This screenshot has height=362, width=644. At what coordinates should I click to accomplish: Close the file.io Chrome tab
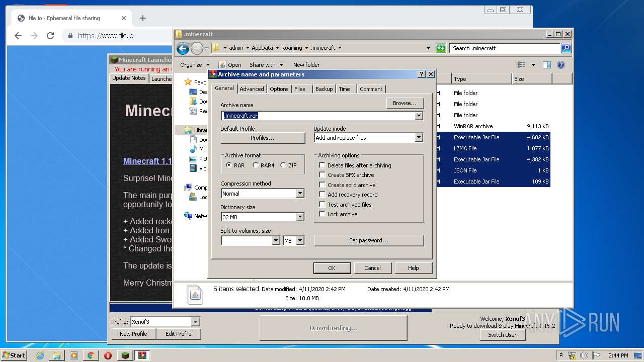pyautogui.click(x=124, y=18)
